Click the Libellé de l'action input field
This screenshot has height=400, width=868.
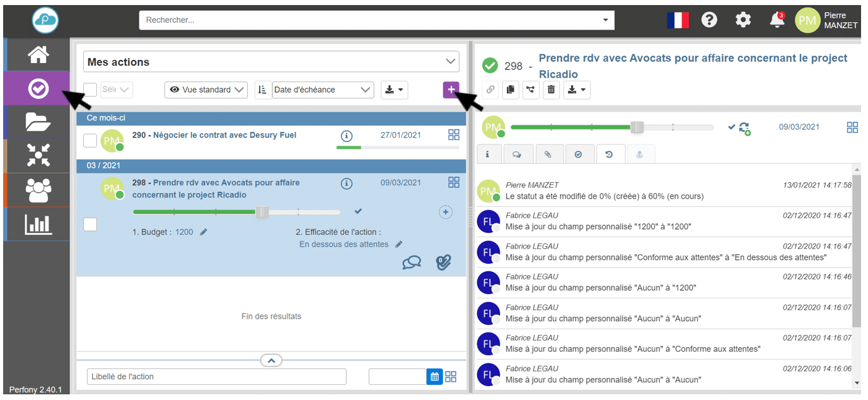point(216,377)
